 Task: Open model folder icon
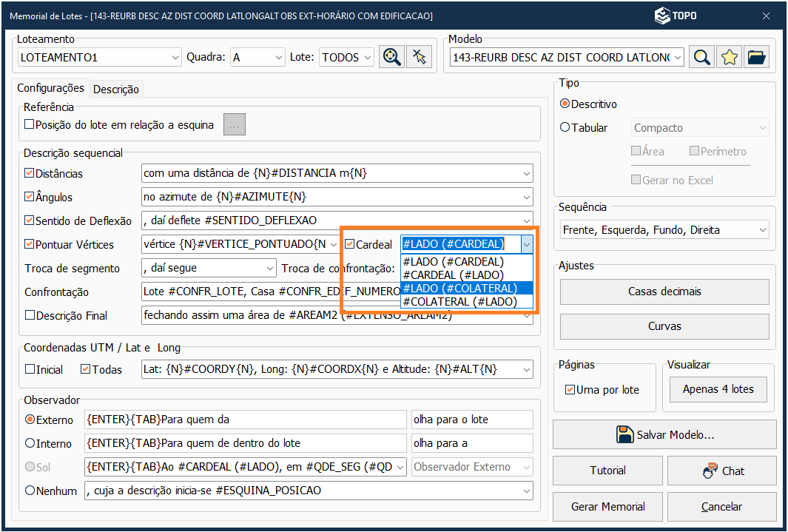[756, 57]
